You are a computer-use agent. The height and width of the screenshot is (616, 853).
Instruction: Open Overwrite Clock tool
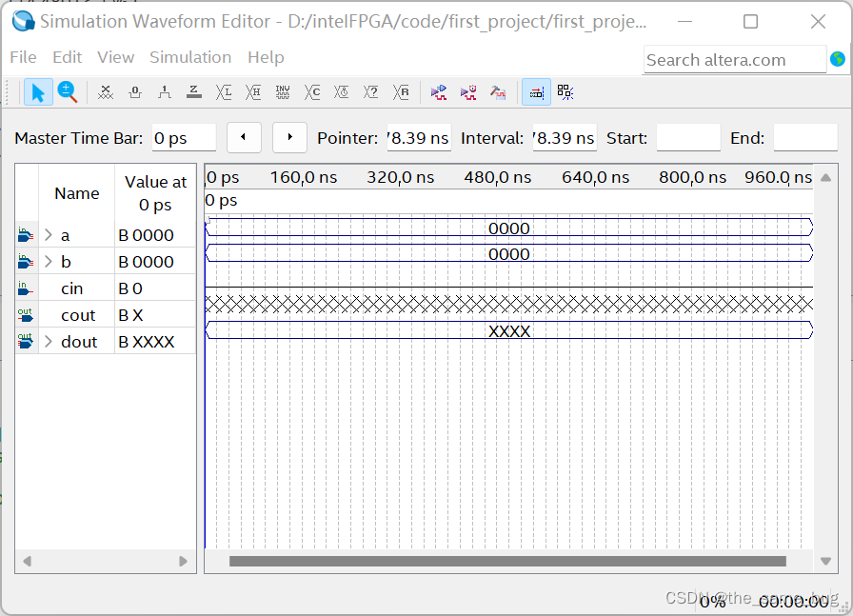[342, 92]
